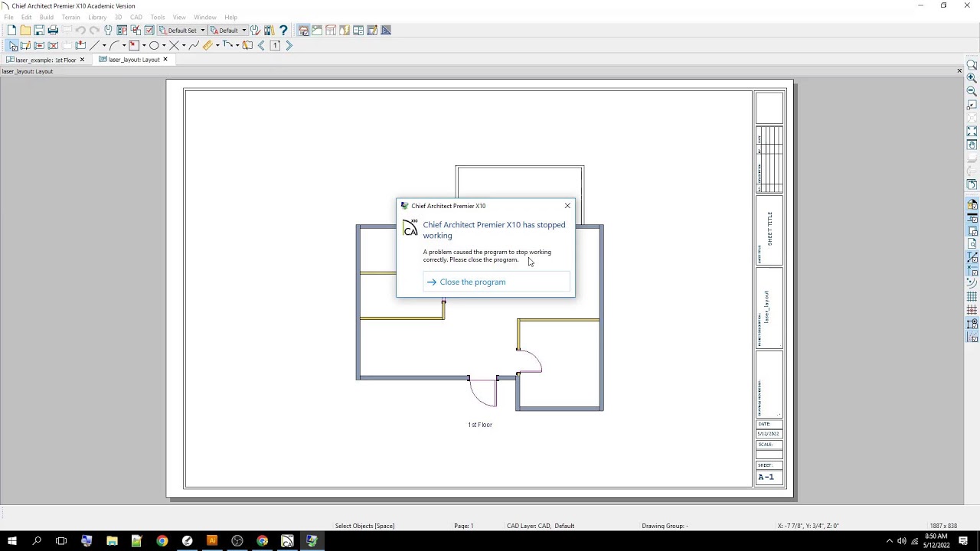Click the '1st Floor' label under the plan
Viewport: 980px width, 551px height.
(x=480, y=425)
